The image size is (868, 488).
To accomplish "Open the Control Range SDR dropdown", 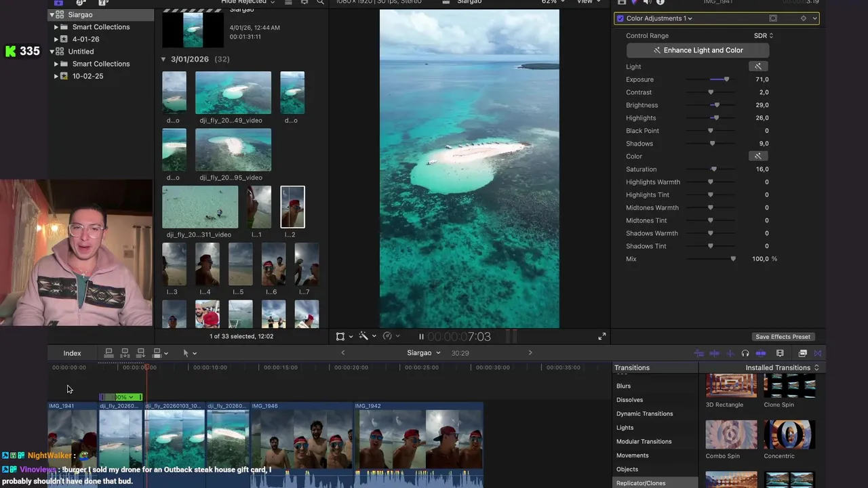I will [x=764, y=36].
